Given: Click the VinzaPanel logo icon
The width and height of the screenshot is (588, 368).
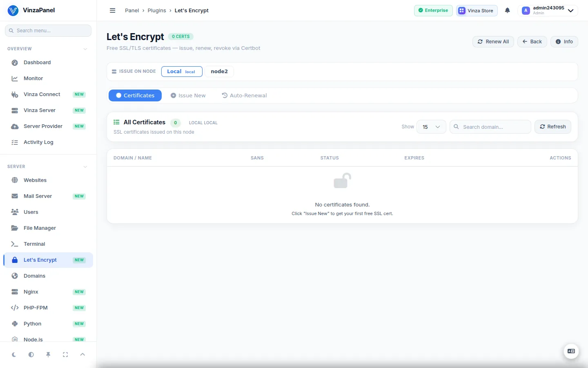Looking at the screenshot, I should coord(13,11).
